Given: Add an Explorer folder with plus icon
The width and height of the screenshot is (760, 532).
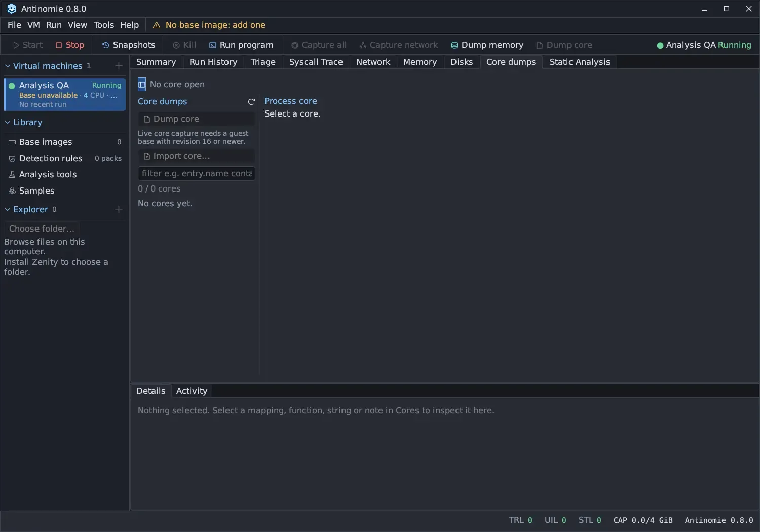Looking at the screenshot, I should [x=119, y=209].
